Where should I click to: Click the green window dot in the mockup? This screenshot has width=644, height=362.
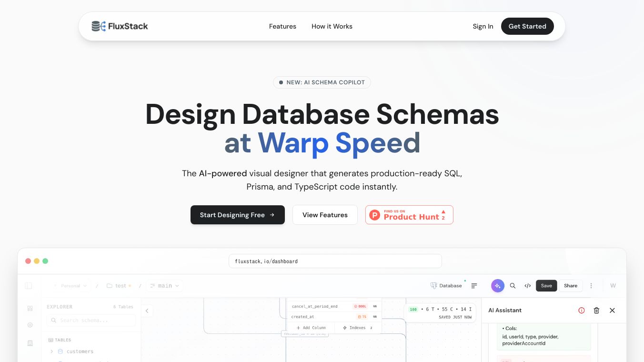(45, 261)
